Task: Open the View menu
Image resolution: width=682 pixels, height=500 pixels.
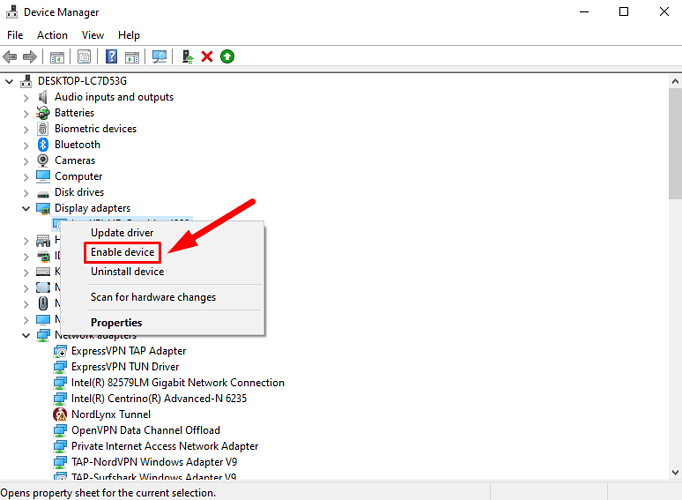Action: coord(93,35)
